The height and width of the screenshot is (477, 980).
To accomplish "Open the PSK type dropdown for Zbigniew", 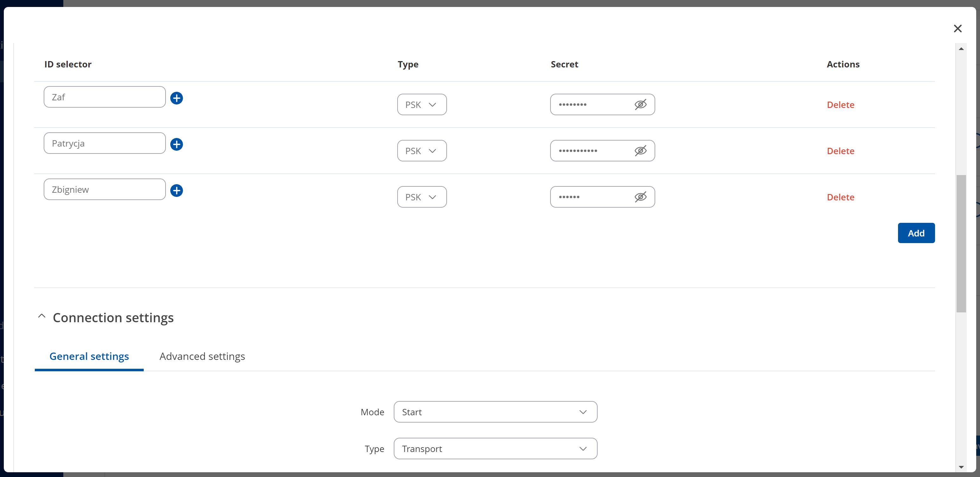I will 422,197.
